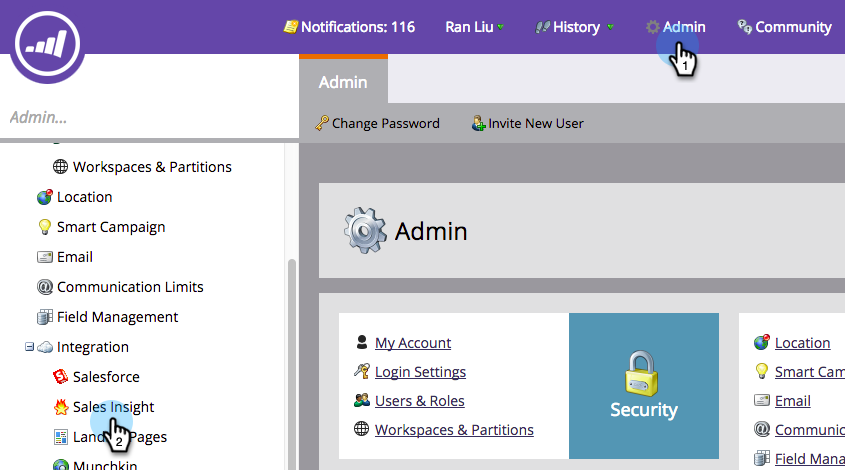Click Invite New User button
Image resolution: width=845 pixels, height=470 pixels.
527,123
